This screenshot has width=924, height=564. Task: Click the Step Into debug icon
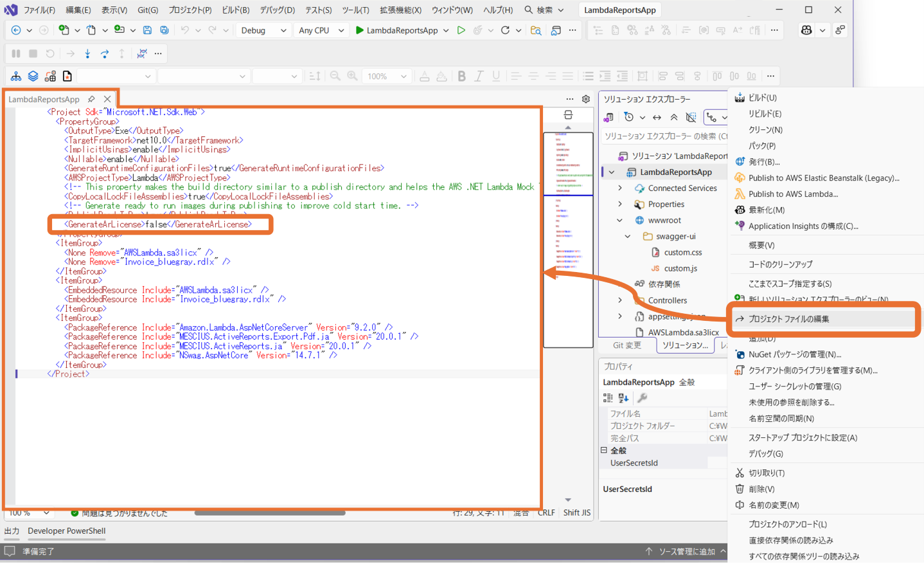pyautogui.click(x=87, y=53)
